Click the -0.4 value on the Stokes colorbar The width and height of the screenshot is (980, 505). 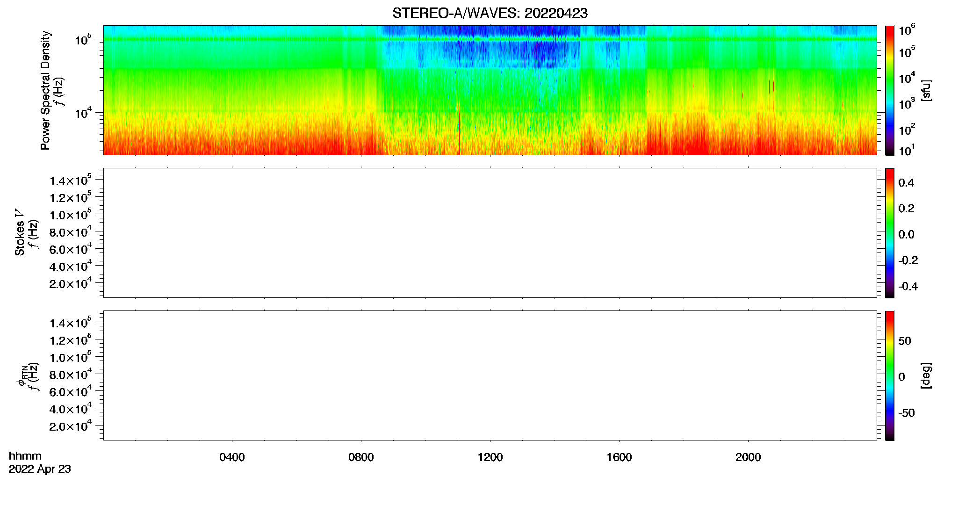pos(908,286)
